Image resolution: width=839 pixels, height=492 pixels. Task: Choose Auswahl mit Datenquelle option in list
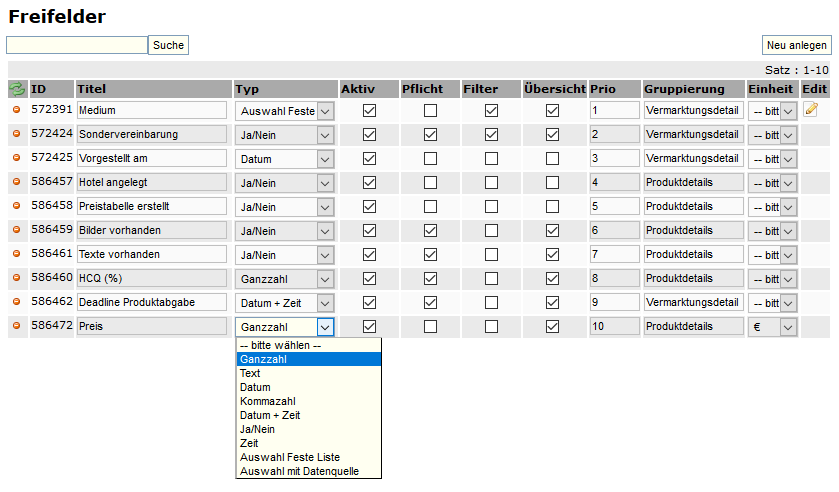pyautogui.click(x=298, y=471)
